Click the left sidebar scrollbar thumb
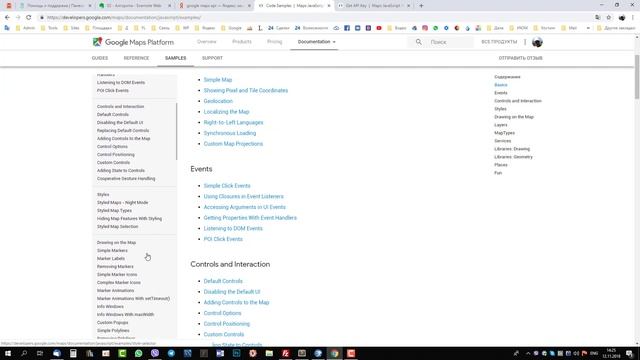The height and width of the screenshot is (360, 640). (176, 131)
